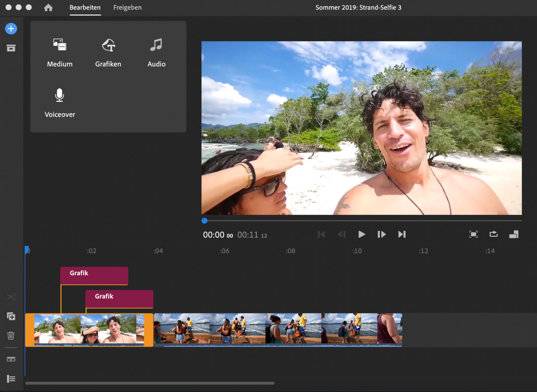
Task: Click the blue plus add-media button
Action: [11, 29]
